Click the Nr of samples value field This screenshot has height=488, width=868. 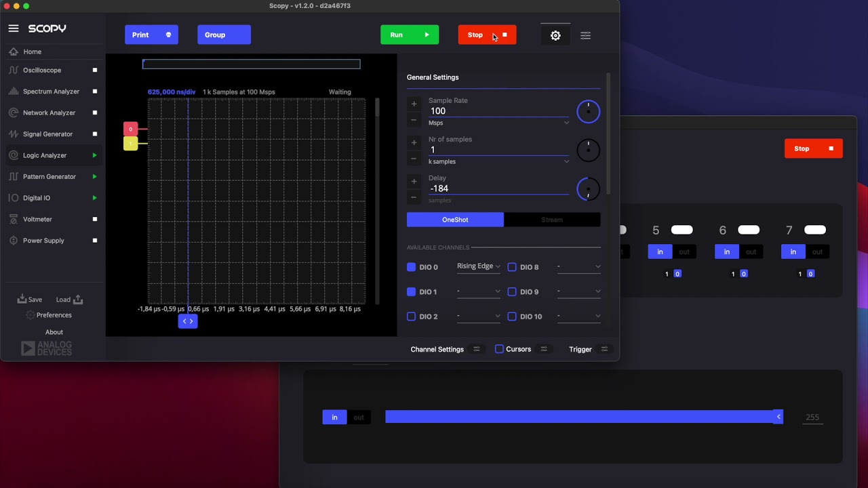(499, 150)
